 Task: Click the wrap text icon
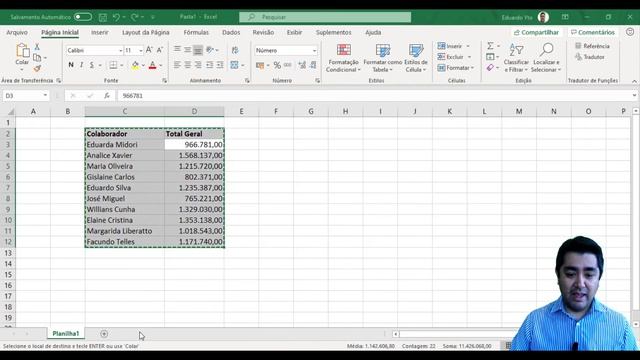(x=235, y=50)
